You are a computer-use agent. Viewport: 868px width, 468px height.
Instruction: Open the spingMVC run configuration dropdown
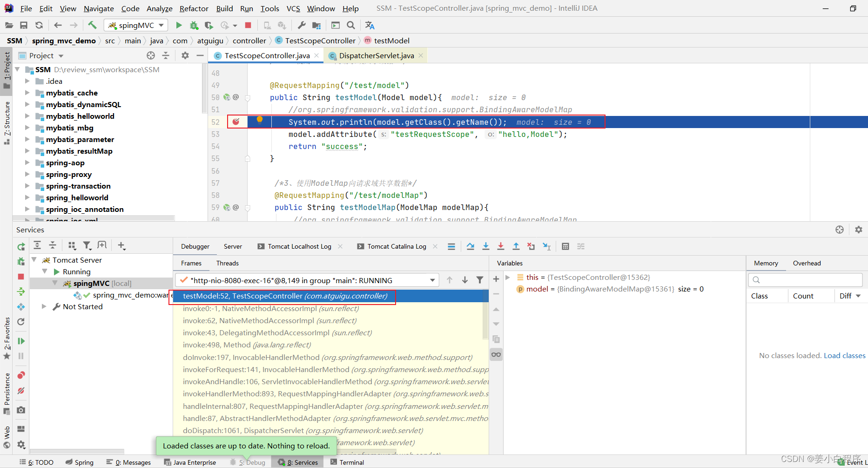coord(136,25)
